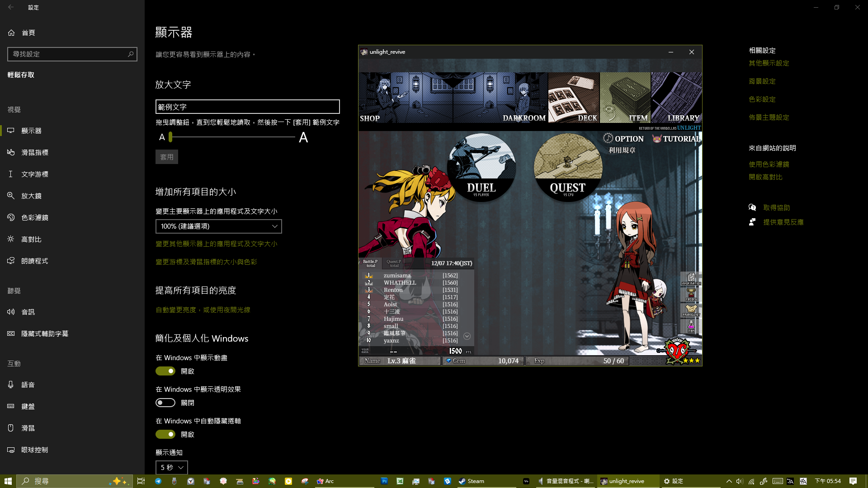The image size is (868, 488).
Task: Toggle automatically hide scrollbars switch
Action: point(165,434)
